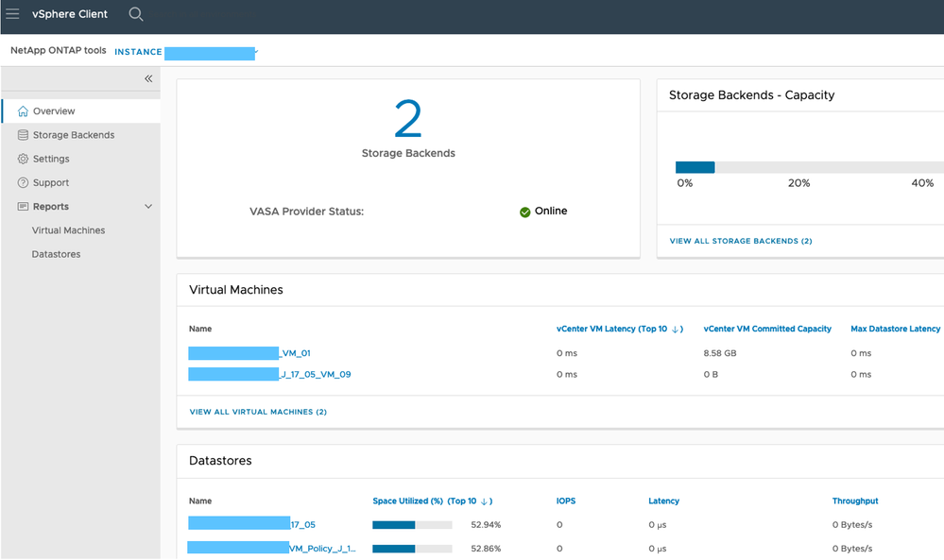Sort datastores by Space Utilized column
944x560 pixels.
pyautogui.click(x=432, y=501)
